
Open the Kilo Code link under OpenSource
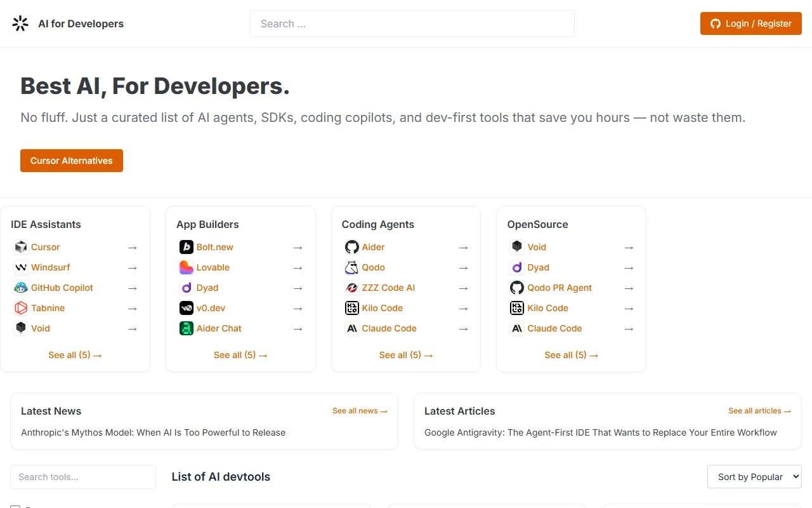[548, 308]
